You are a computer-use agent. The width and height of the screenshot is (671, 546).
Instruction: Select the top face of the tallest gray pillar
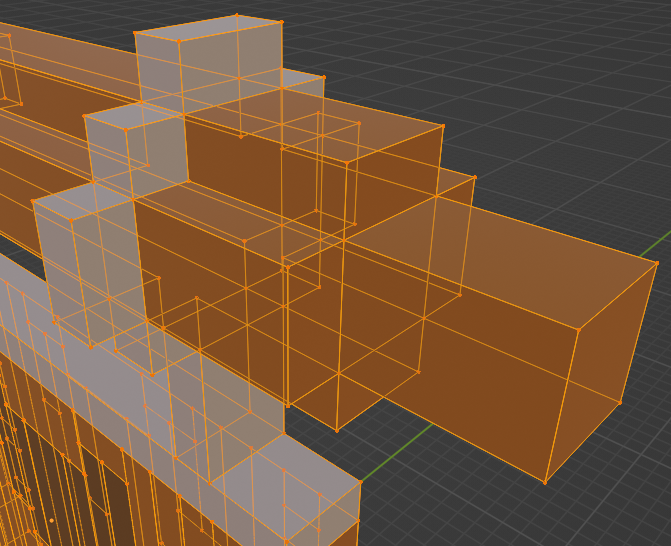coord(208,28)
